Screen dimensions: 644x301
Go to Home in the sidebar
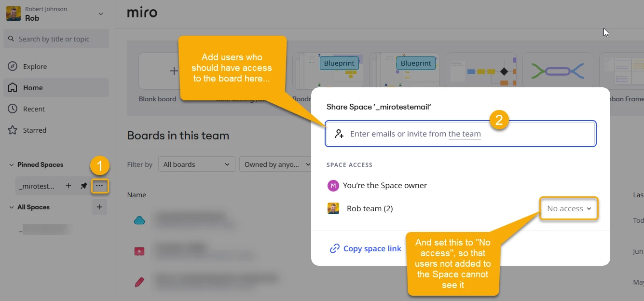[x=56, y=88]
